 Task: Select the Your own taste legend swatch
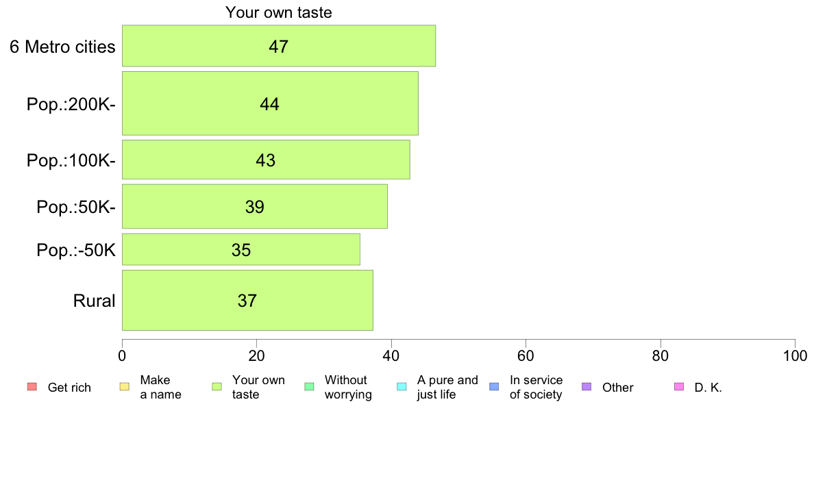coord(217,387)
